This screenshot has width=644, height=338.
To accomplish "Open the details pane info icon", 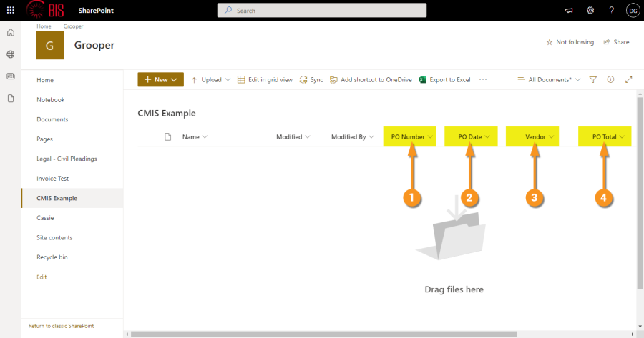I will [x=610, y=80].
